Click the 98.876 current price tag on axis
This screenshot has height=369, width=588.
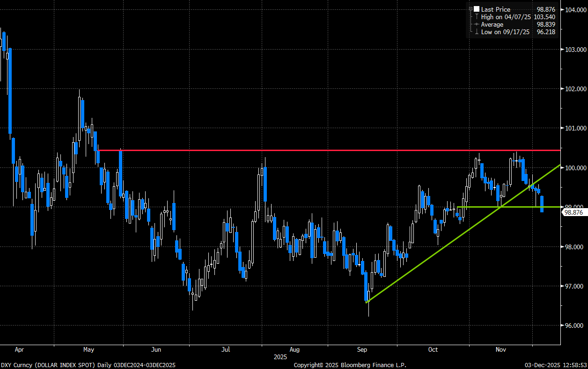point(573,212)
